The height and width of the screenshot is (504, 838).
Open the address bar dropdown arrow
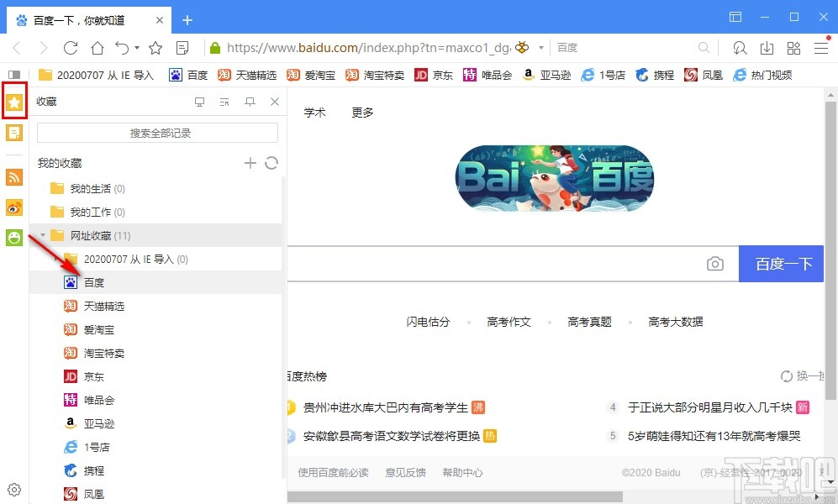tap(540, 48)
